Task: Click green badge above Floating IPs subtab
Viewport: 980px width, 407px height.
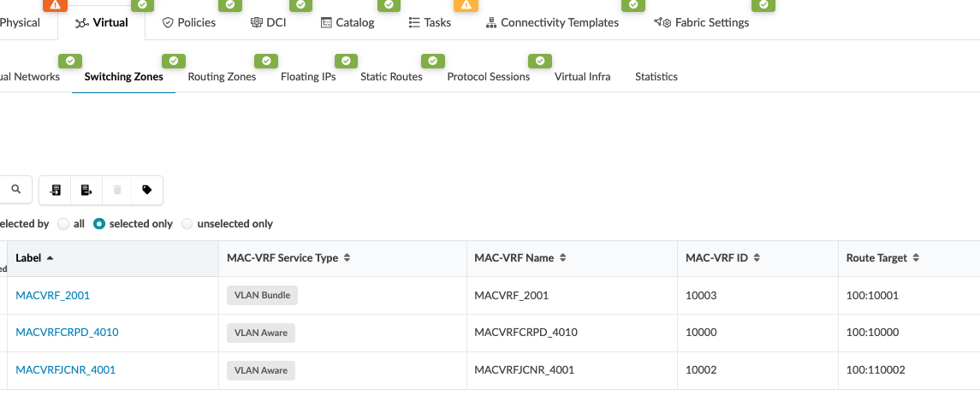Action: tap(347, 62)
